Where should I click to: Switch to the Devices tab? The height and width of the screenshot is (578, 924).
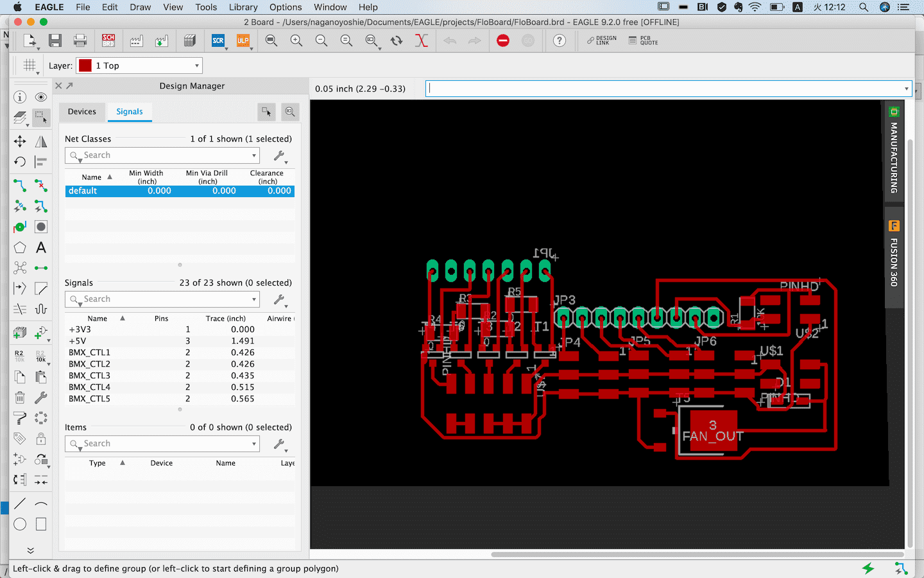82,112
